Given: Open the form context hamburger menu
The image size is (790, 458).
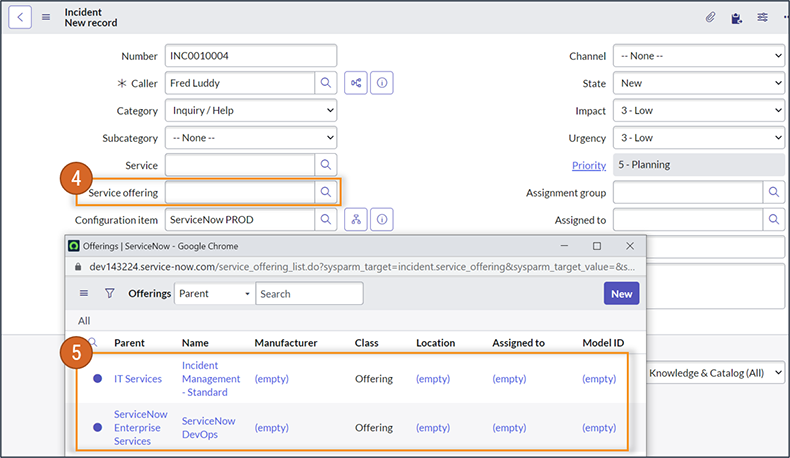Looking at the screenshot, I should coord(46,17).
